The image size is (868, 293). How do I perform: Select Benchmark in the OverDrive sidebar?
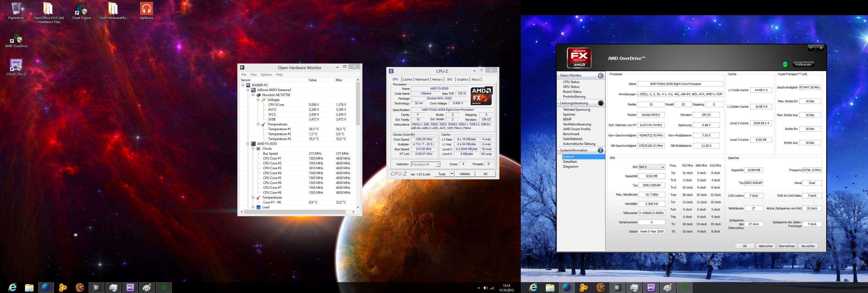[571, 134]
